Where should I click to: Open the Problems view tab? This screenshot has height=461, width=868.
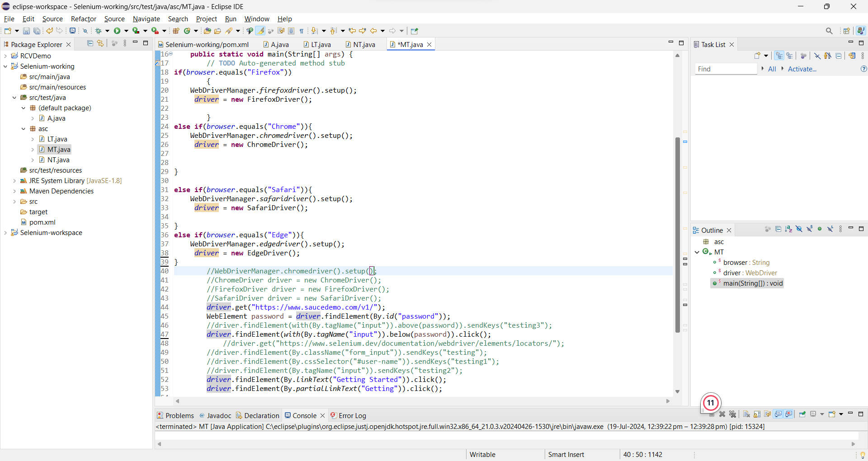click(179, 415)
